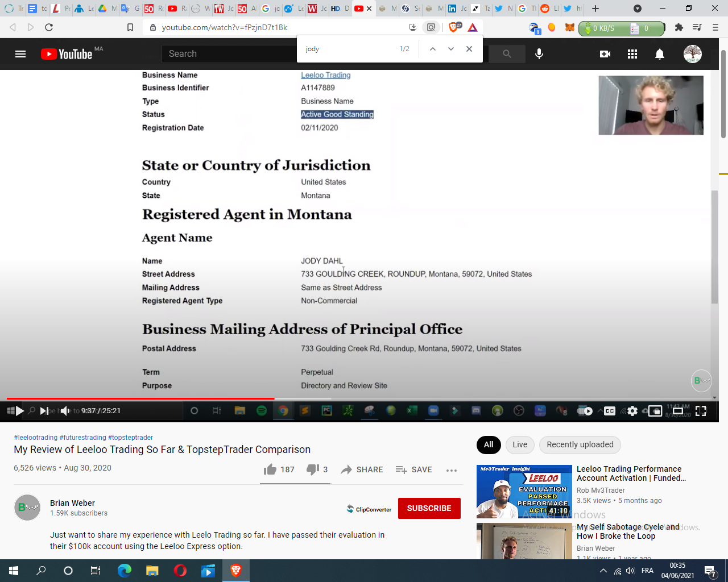Start voice search with the microphone icon

539,54
